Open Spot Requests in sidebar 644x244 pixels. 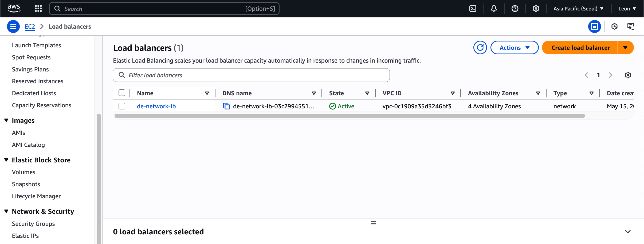[31, 57]
